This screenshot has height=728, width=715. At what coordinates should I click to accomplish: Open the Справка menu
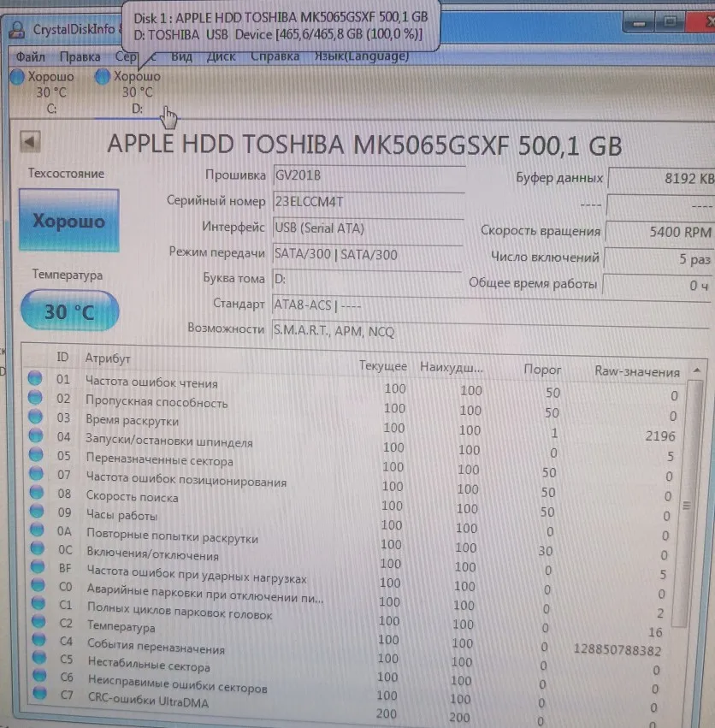click(275, 56)
